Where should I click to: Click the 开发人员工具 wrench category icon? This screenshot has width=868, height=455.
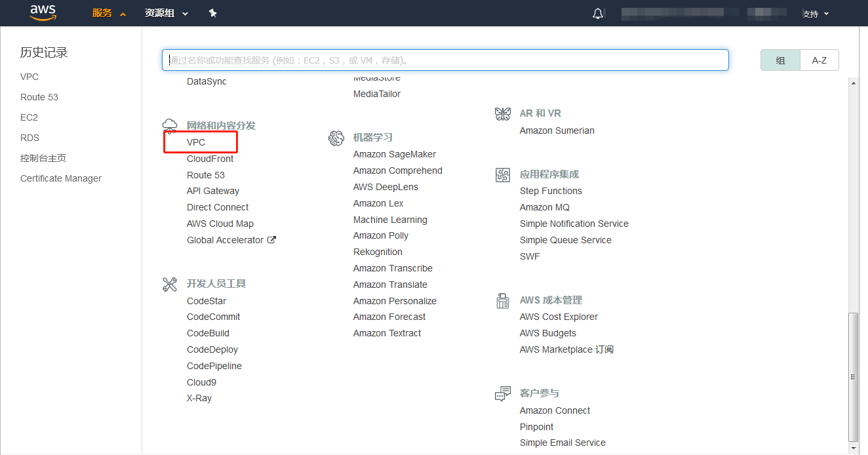[x=170, y=284]
